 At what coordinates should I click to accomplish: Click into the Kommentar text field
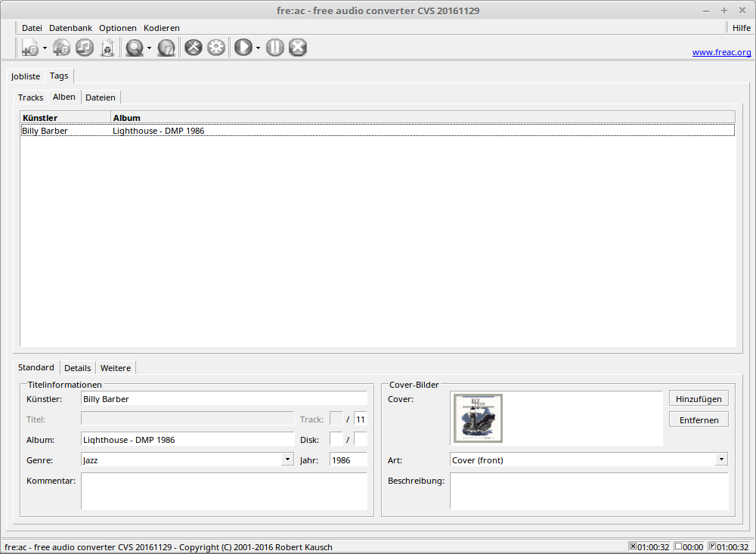point(224,491)
